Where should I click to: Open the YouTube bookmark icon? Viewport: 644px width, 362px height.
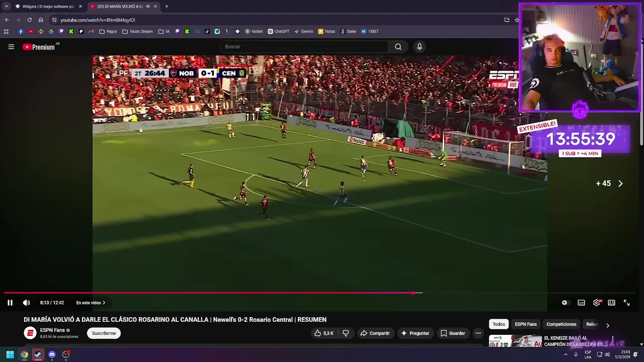click(31, 31)
